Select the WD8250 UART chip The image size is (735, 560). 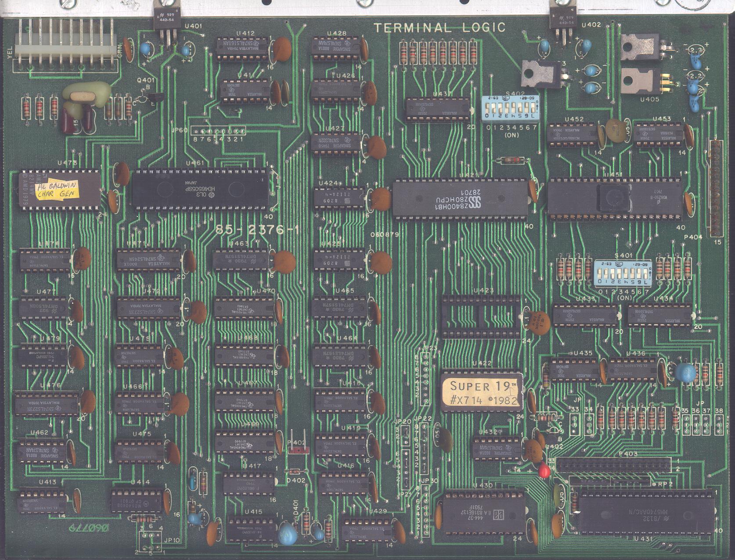615,198
